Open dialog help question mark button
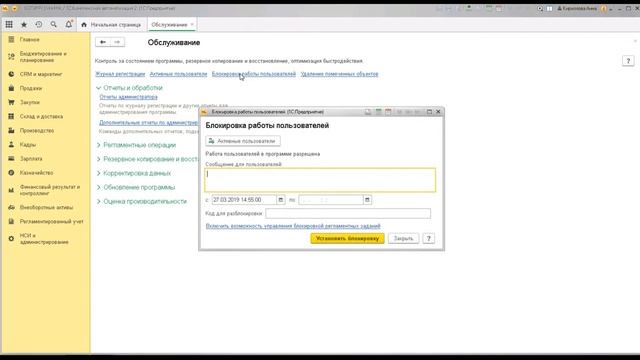The width and height of the screenshot is (640, 360). 429,238
